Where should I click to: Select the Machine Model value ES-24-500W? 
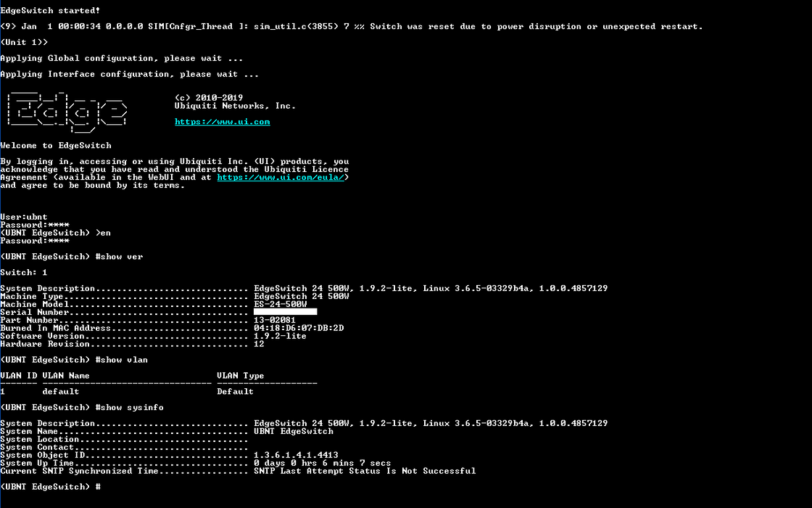click(x=280, y=304)
